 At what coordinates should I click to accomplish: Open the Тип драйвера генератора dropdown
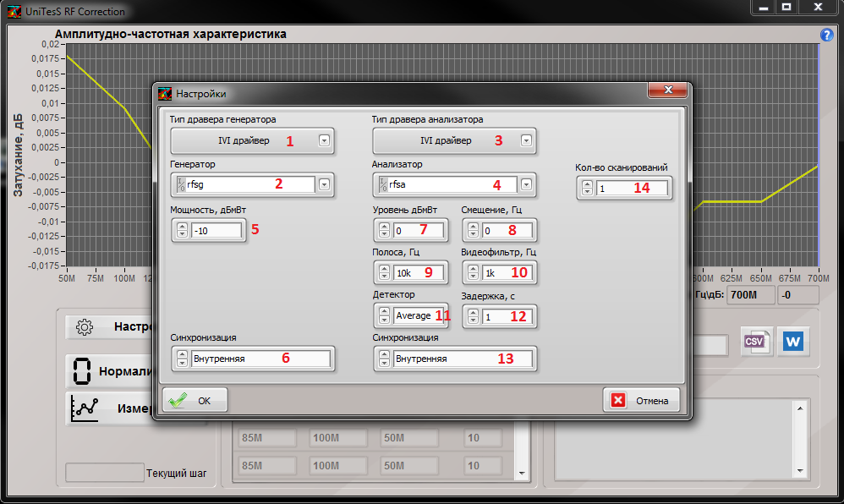coord(323,141)
